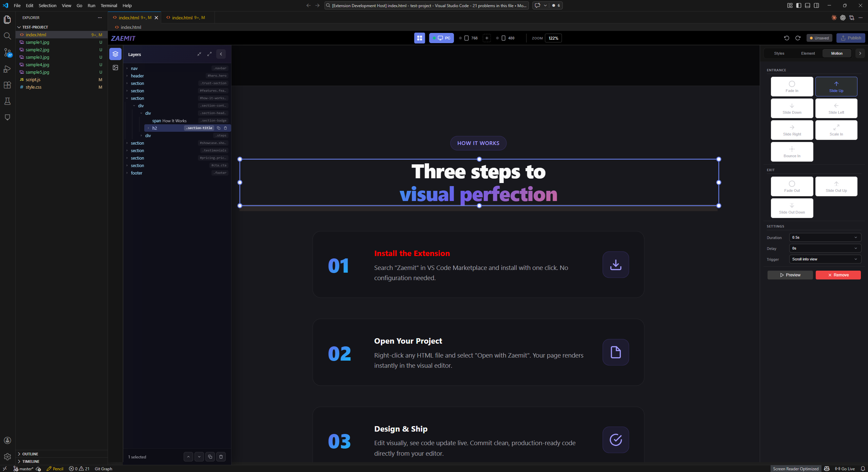Select the Fade In entrance animation

[x=792, y=87]
